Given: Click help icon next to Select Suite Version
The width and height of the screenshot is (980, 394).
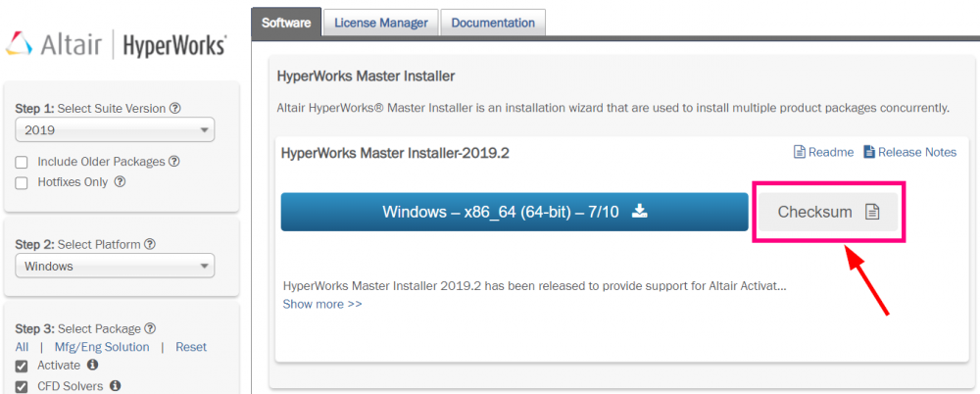Looking at the screenshot, I should 175,109.
